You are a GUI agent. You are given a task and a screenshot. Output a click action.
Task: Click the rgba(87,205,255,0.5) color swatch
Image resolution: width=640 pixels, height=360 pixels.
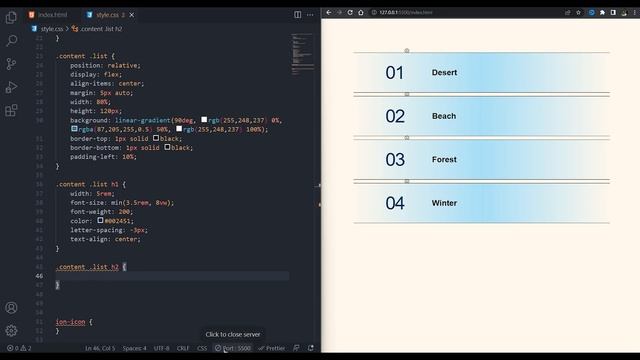pyautogui.click(x=74, y=129)
